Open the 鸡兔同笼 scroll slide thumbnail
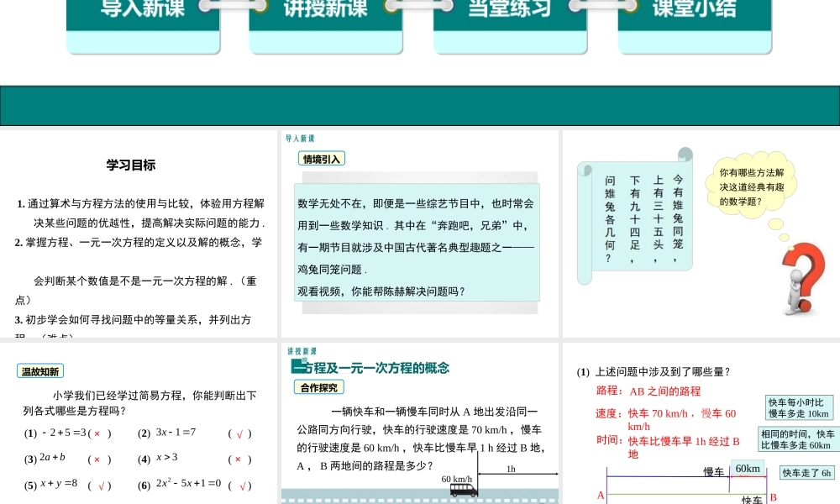This screenshot has width=840, height=504. click(x=701, y=234)
